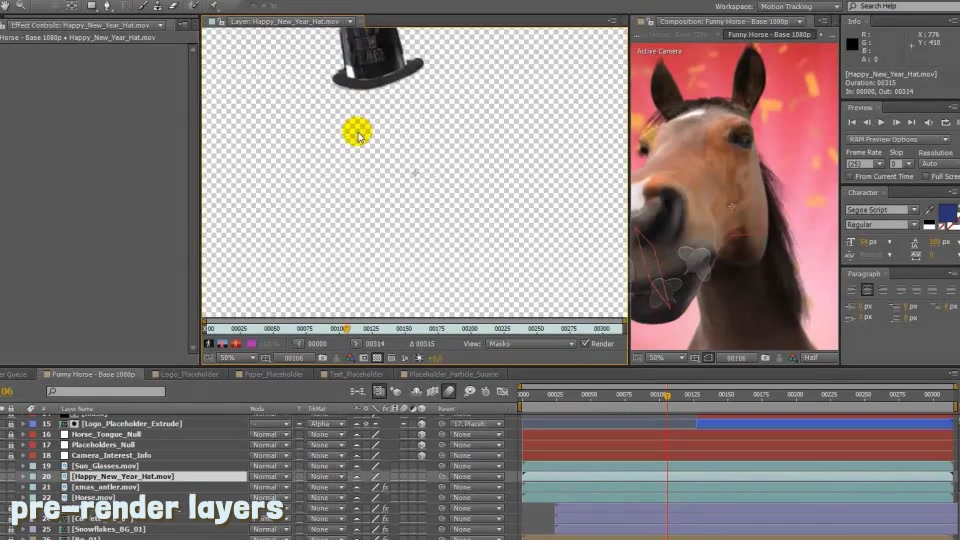Jump to first frame in Preview panel

tap(852, 122)
